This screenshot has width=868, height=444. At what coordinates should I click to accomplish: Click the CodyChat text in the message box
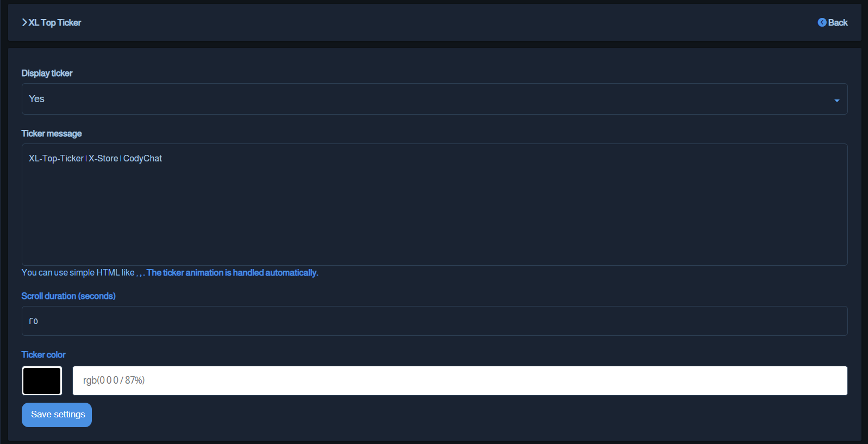click(142, 159)
